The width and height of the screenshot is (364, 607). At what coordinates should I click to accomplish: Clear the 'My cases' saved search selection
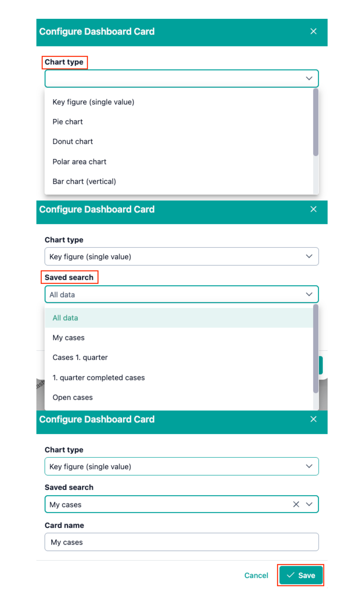pyautogui.click(x=296, y=504)
